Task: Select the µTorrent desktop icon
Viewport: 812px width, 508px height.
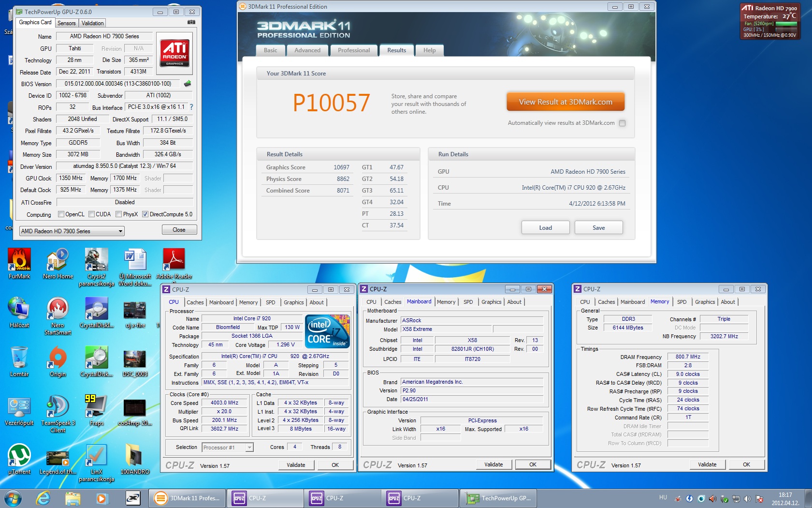Action: 19,459
